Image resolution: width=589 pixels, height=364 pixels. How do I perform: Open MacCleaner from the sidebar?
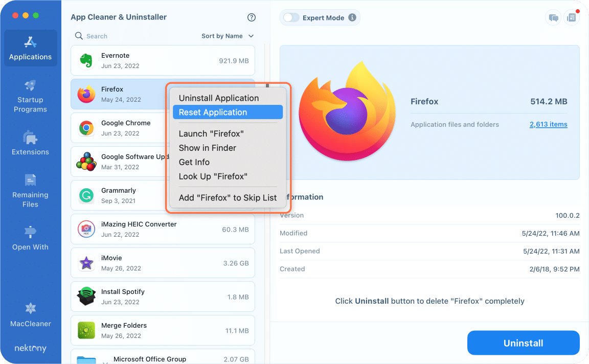(31, 315)
